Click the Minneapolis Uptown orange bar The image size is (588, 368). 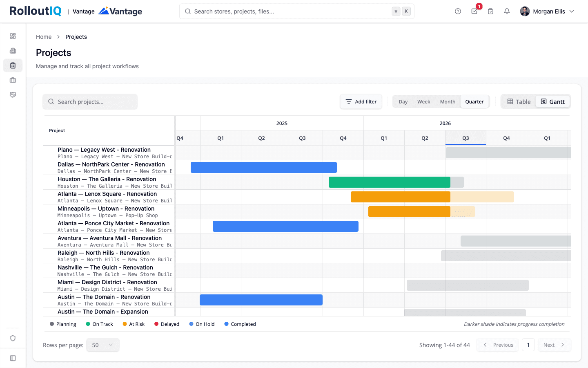pos(409,211)
